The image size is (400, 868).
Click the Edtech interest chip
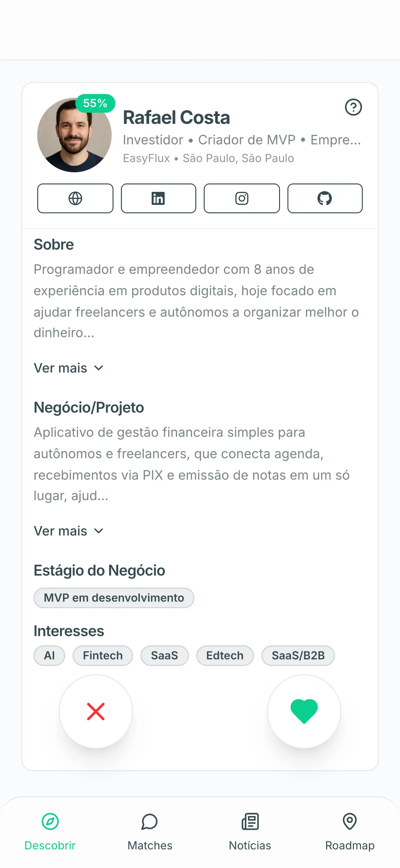tap(224, 655)
